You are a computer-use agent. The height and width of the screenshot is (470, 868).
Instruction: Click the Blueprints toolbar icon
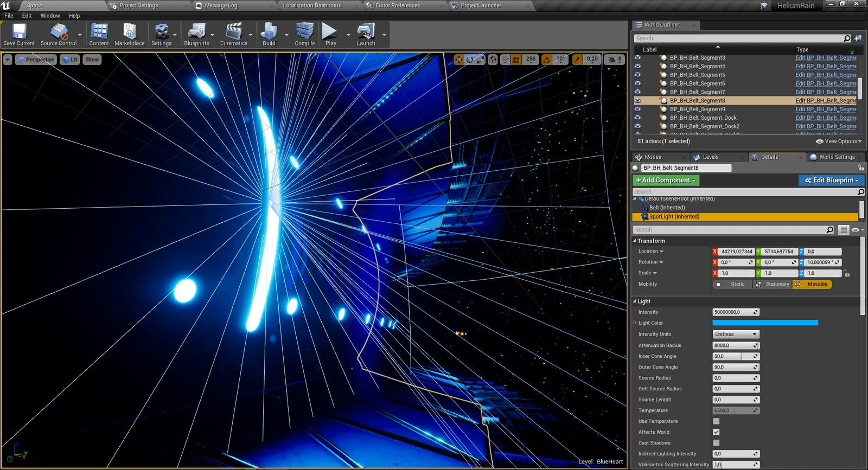click(196, 35)
